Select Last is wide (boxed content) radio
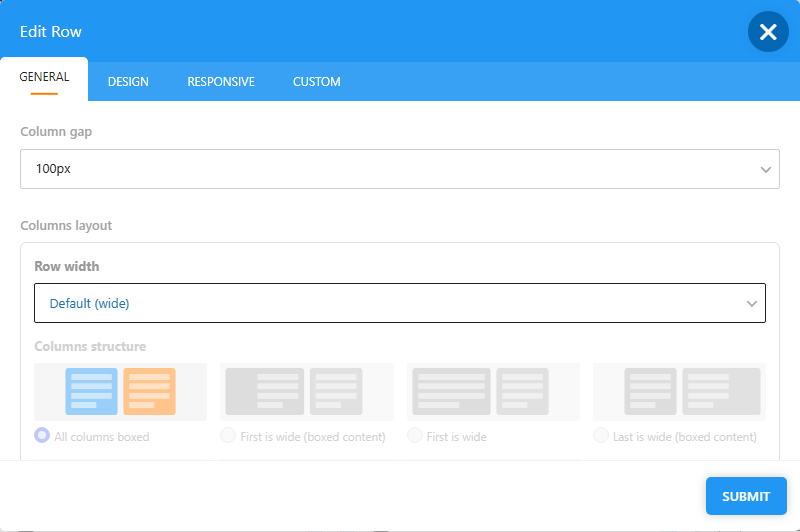Image resolution: width=800 pixels, height=532 pixels. click(x=601, y=436)
